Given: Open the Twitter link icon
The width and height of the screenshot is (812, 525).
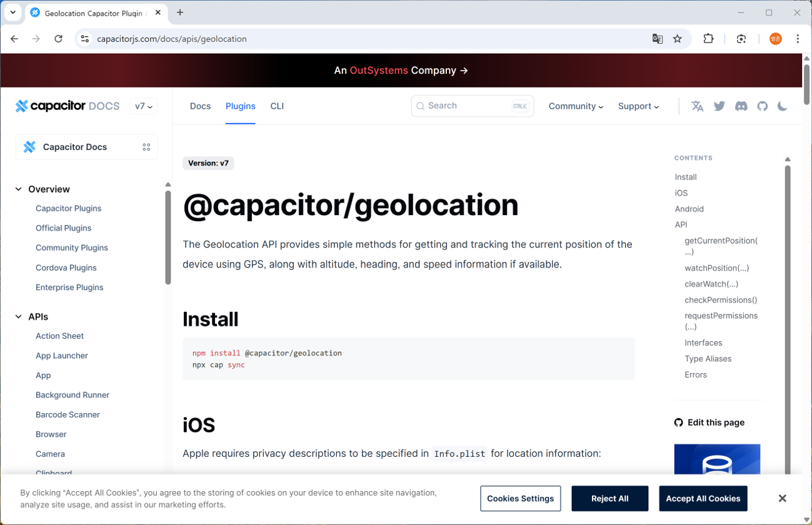Looking at the screenshot, I should pyautogui.click(x=719, y=106).
